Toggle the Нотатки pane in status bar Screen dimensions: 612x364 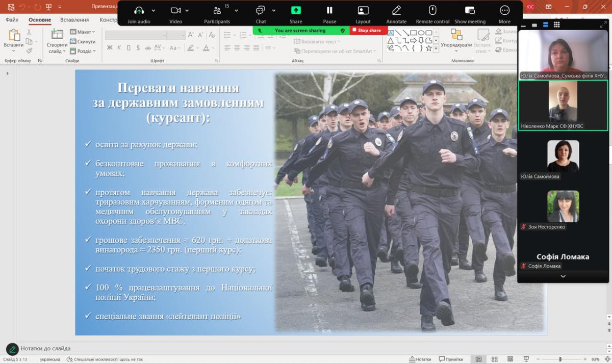click(x=419, y=359)
